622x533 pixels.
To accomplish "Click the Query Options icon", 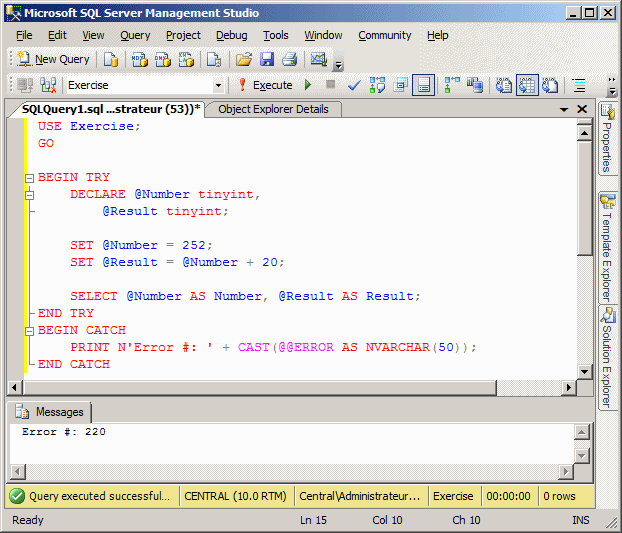I will 400,85.
